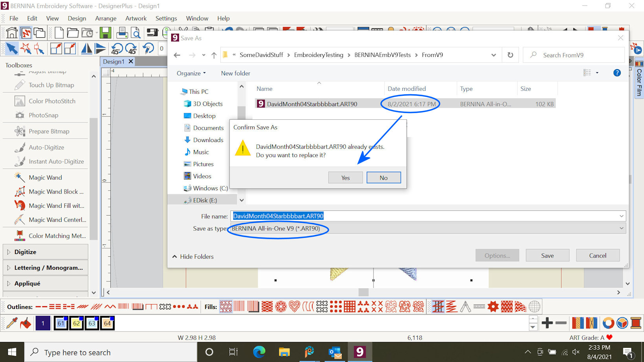Screen dimensions: 644x362
Task: Click the sewing machine icon
Action: coord(152,33)
